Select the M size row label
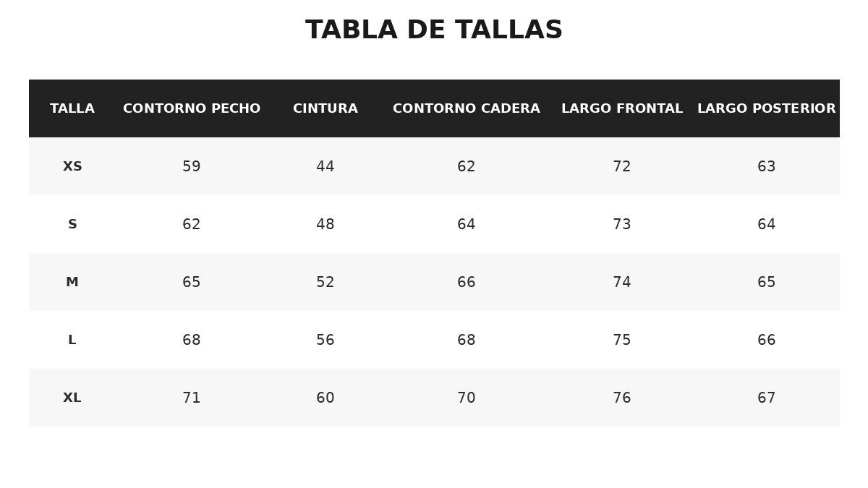 [x=72, y=283]
